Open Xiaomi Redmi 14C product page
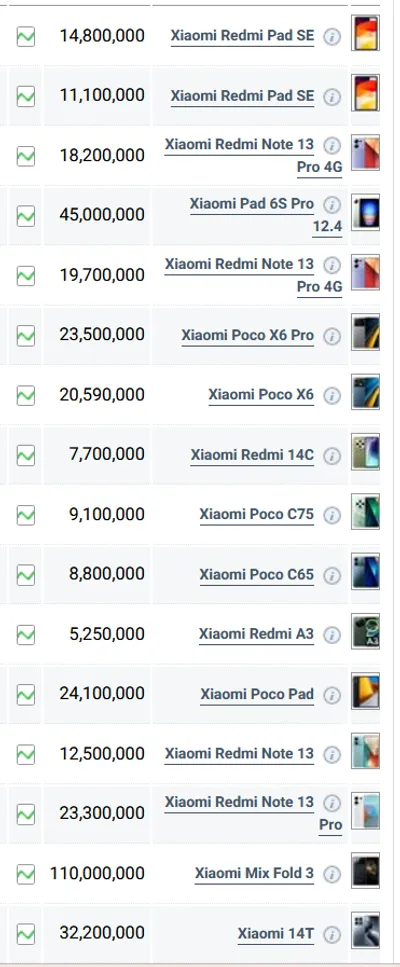This screenshot has width=400, height=967. tap(252, 455)
